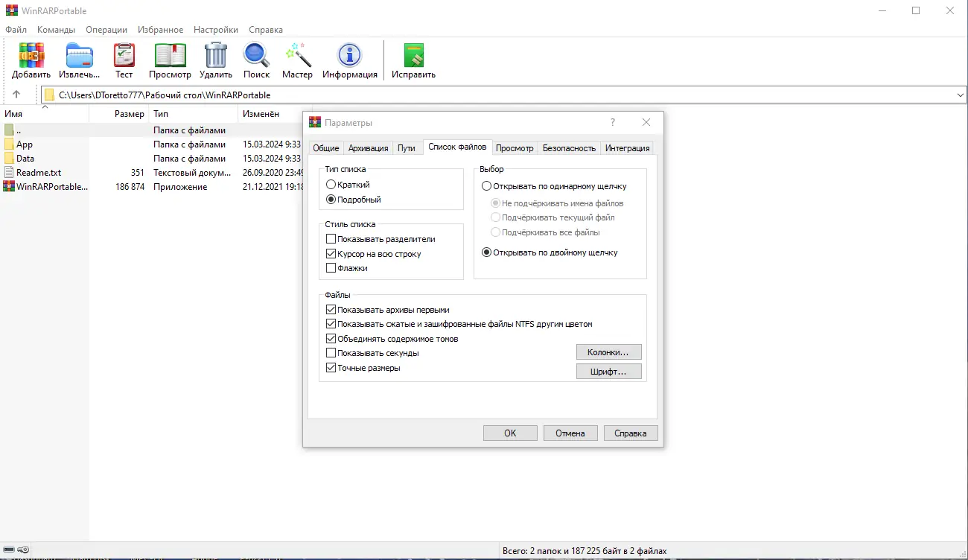
Task: Toggle Объединять содержимое томов checkbox
Action: coord(331,339)
